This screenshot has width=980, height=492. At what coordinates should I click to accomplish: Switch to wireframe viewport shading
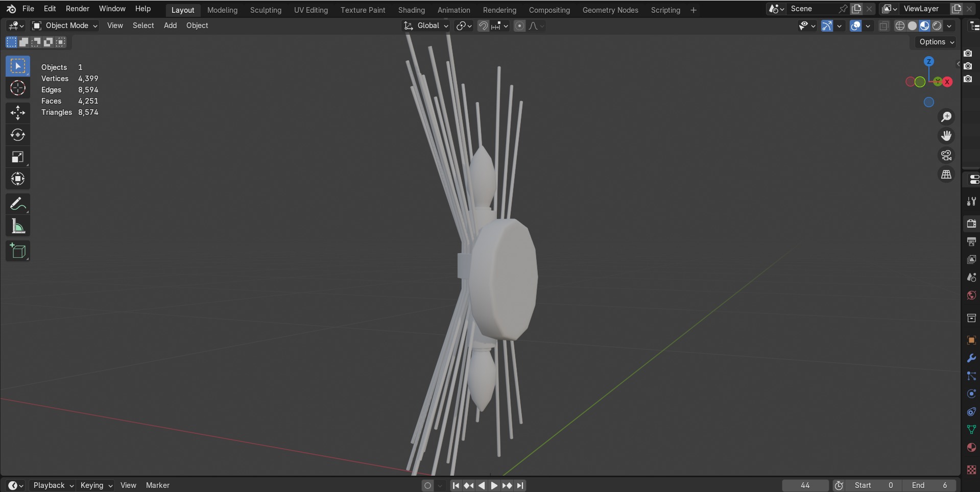click(900, 26)
